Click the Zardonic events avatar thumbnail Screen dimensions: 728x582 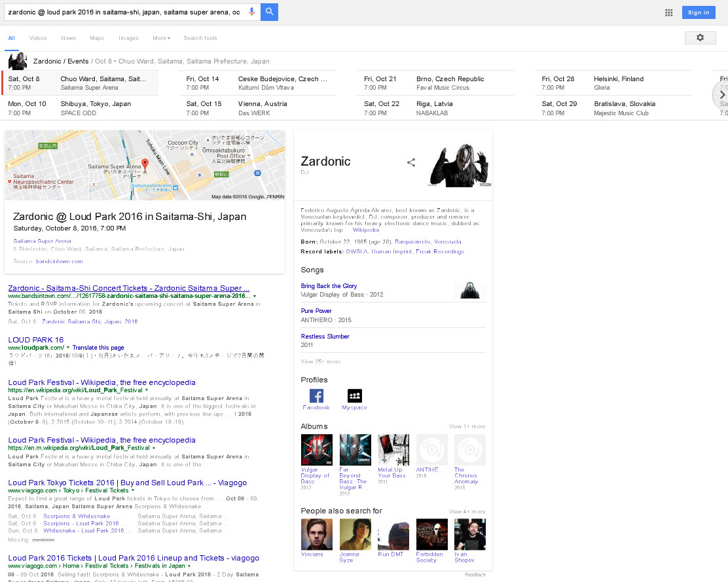point(18,61)
